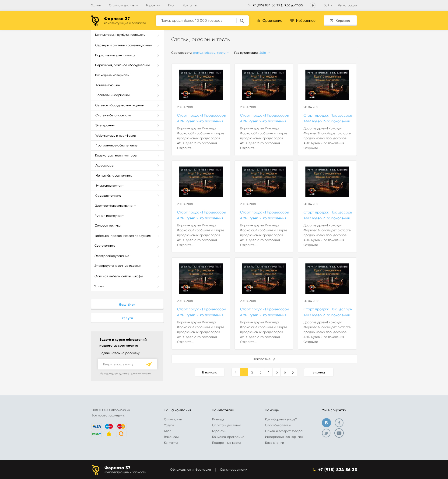Image resolution: width=448 pixels, height=479 pixels.
Task: Click the Maestro payment icon
Action: (109, 426)
